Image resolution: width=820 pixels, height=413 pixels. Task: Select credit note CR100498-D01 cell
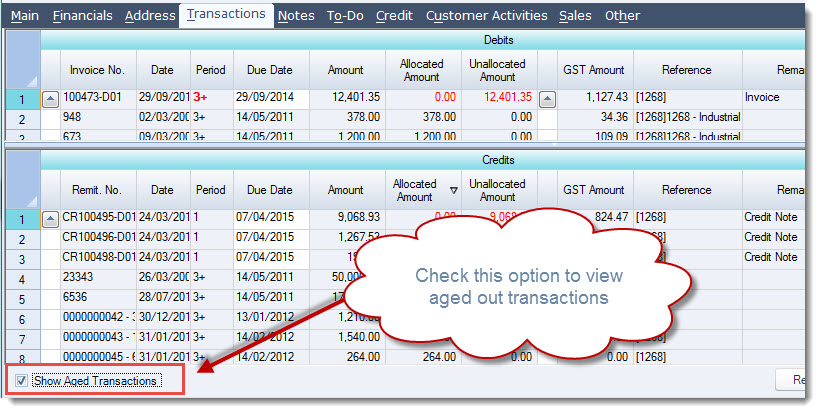(x=98, y=257)
